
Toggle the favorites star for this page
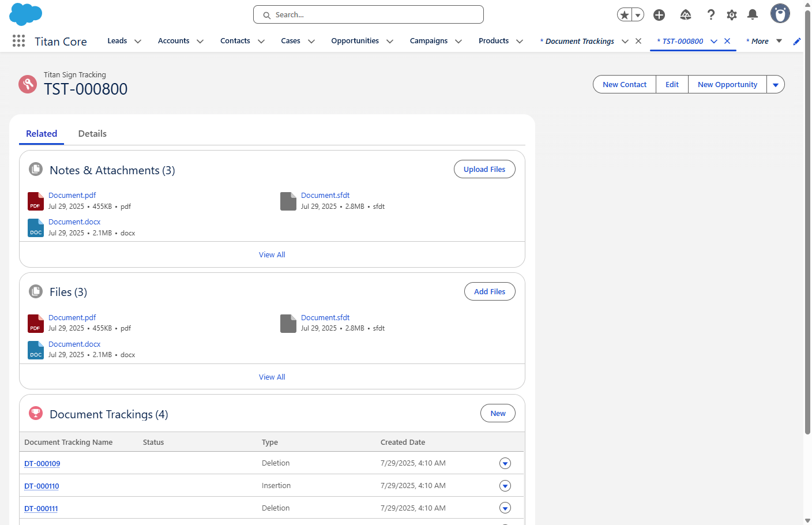click(625, 14)
